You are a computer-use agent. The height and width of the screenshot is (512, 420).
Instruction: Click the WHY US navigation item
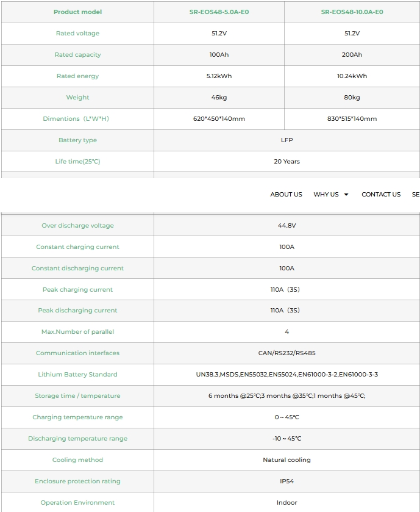point(326,195)
